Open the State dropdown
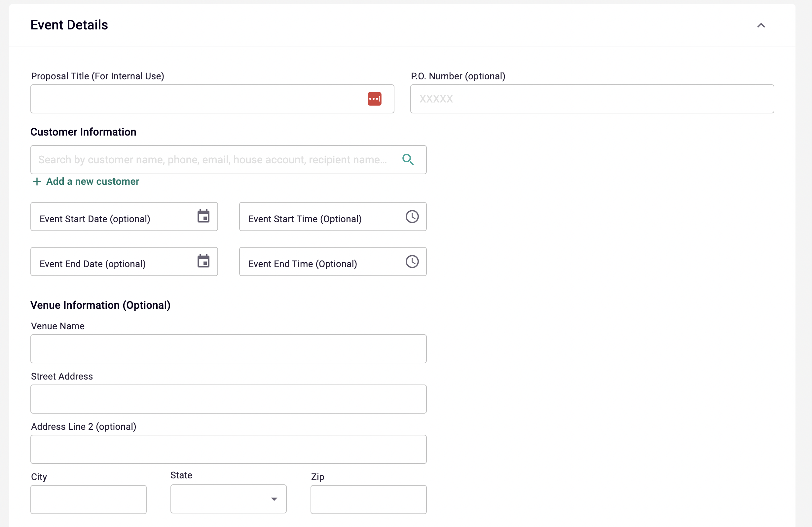 click(228, 499)
